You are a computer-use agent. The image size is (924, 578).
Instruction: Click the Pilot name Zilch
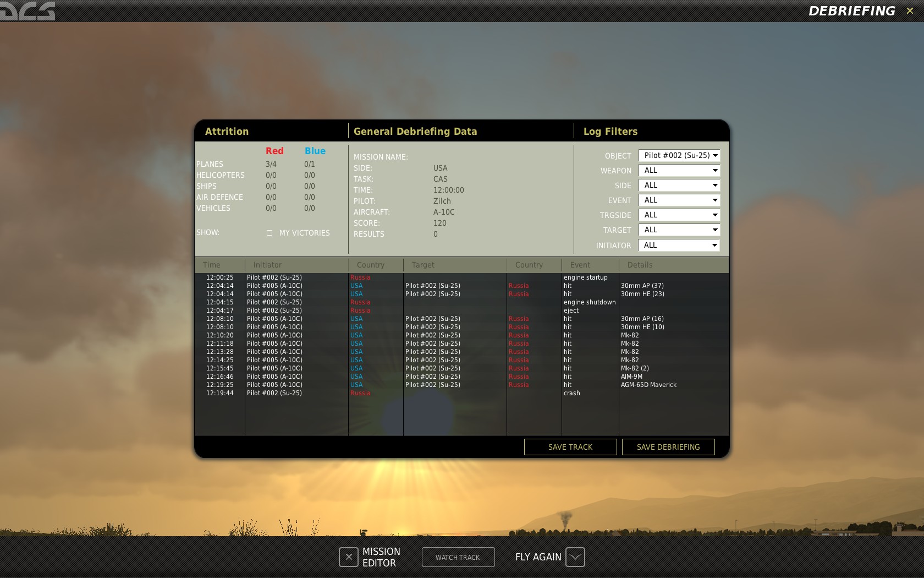(x=442, y=201)
